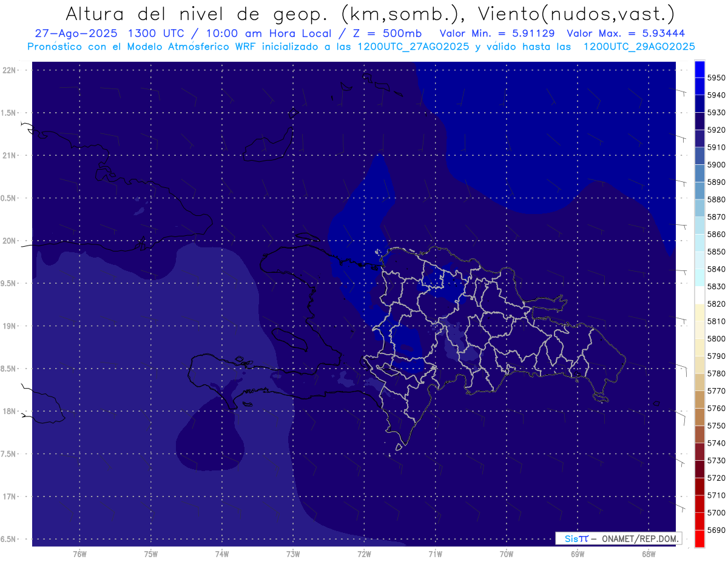Click the '73W' longitude label
Image resolution: width=728 pixels, height=562 pixels.
[x=293, y=554]
